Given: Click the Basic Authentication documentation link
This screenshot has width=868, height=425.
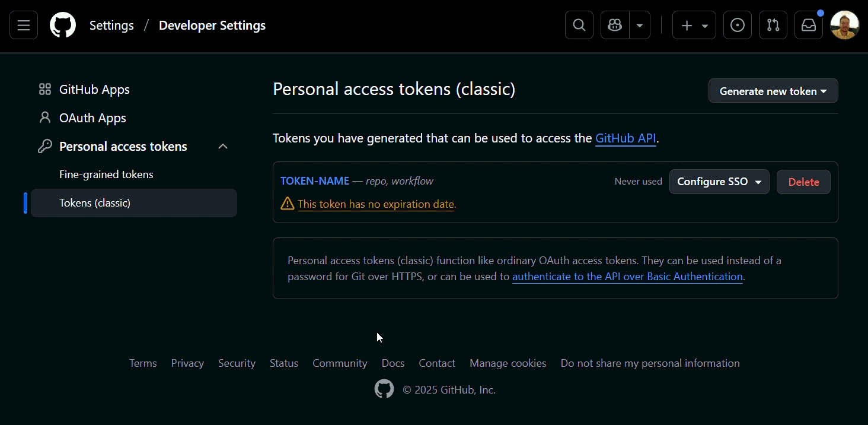Looking at the screenshot, I should (627, 276).
